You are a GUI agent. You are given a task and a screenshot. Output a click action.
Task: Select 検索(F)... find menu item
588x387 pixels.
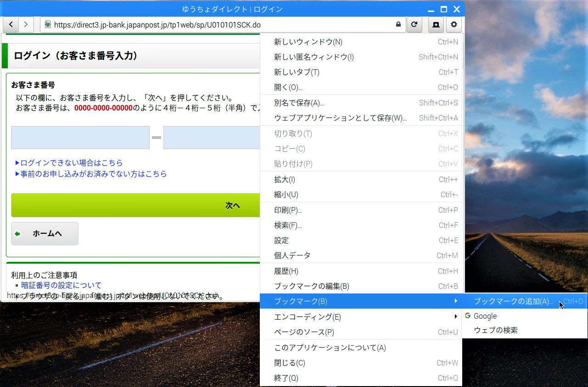pyautogui.click(x=361, y=225)
